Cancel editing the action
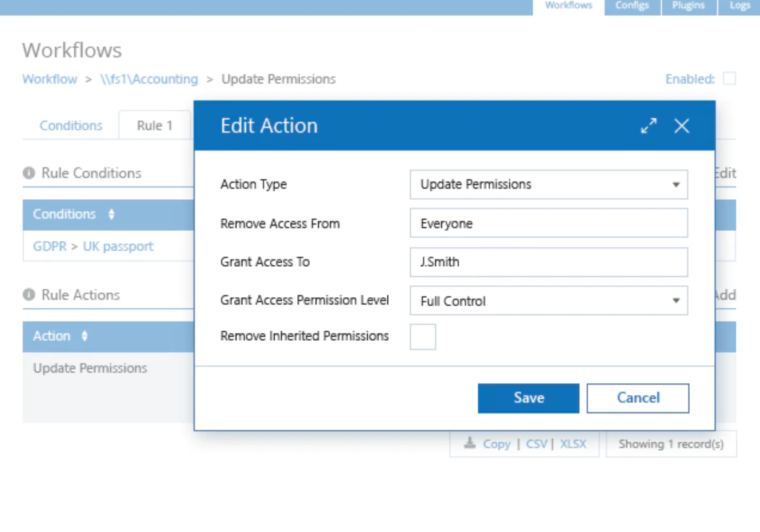The width and height of the screenshot is (760, 532). point(637,397)
